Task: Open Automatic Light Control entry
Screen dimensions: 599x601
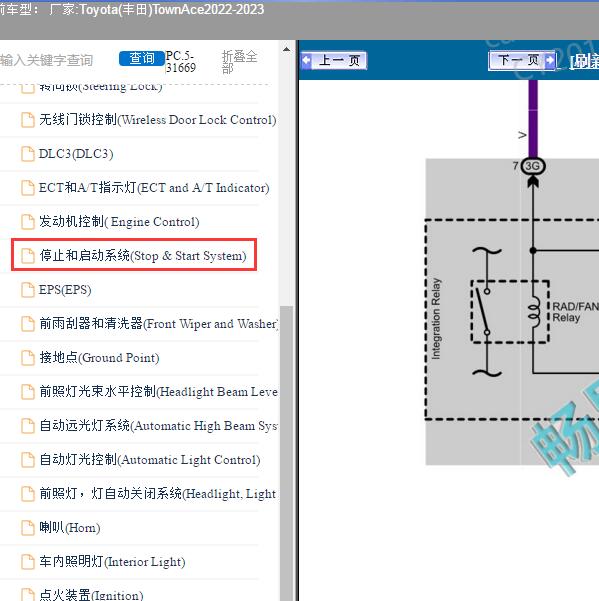Action: 150,460
